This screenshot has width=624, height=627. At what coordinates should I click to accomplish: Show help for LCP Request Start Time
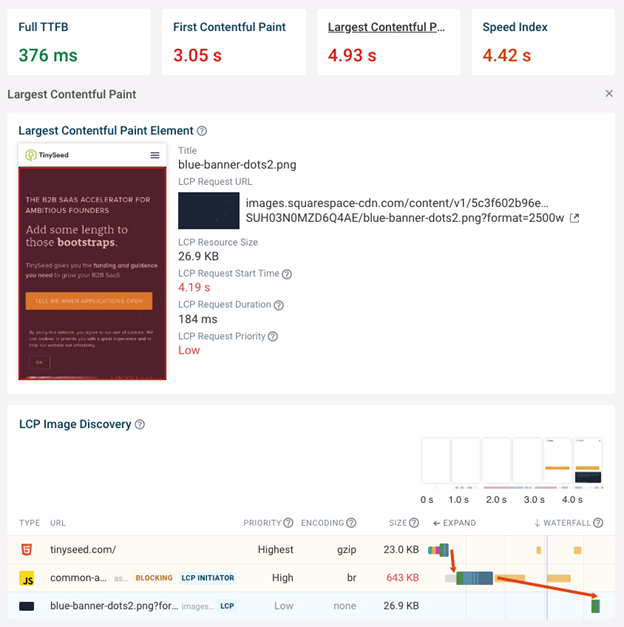click(287, 274)
